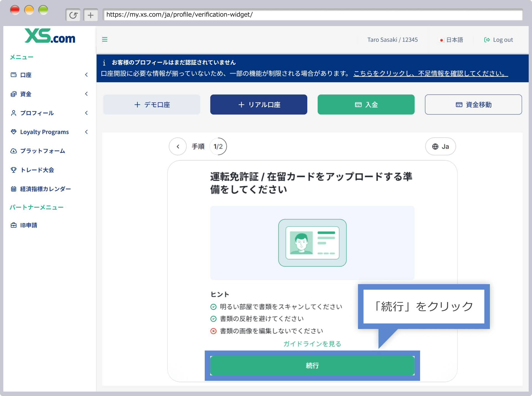Click the plus icon in リアル口座 button
This screenshot has width=532, height=396.
click(241, 105)
